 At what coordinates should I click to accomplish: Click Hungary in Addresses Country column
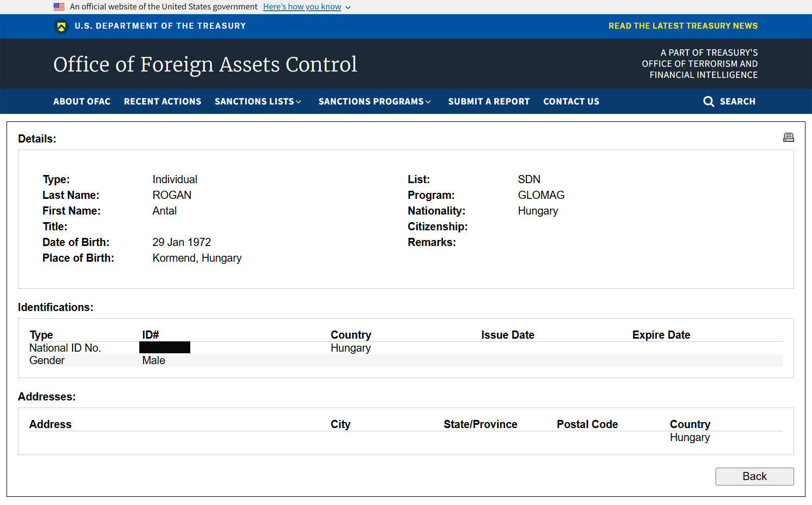(x=689, y=437)
